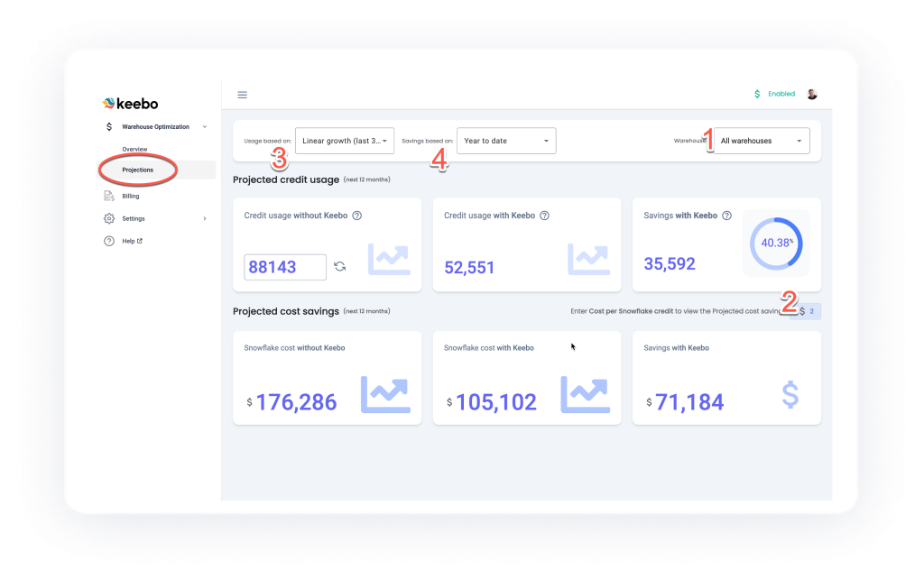Click the dollar icon beside Warehouse Optimization
Screen dimensions: 924x579
click(x=109, y=126)
